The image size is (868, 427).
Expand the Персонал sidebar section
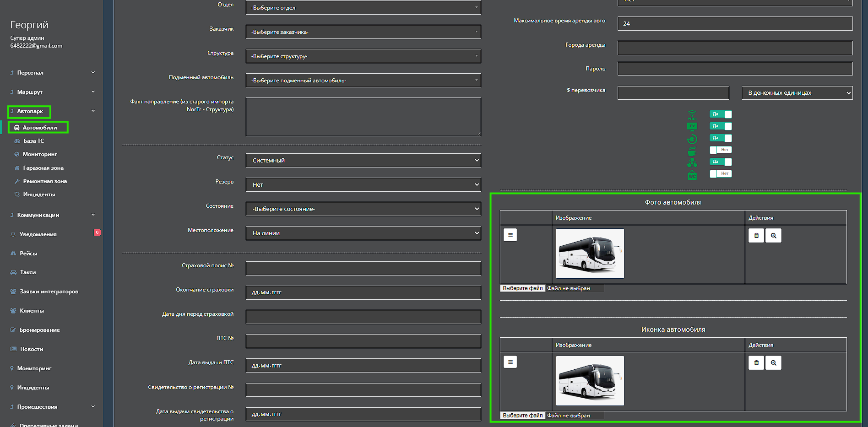click(x=53, y=73)
